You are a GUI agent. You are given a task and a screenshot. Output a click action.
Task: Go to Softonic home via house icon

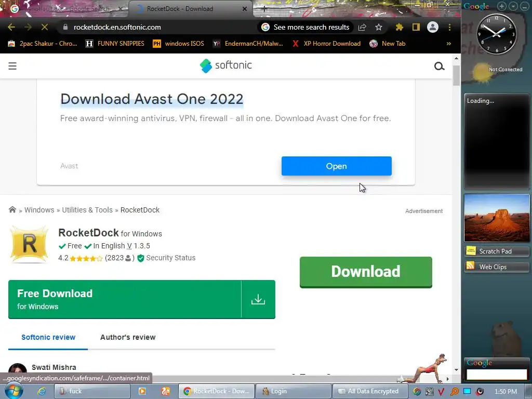click(12, 210)
